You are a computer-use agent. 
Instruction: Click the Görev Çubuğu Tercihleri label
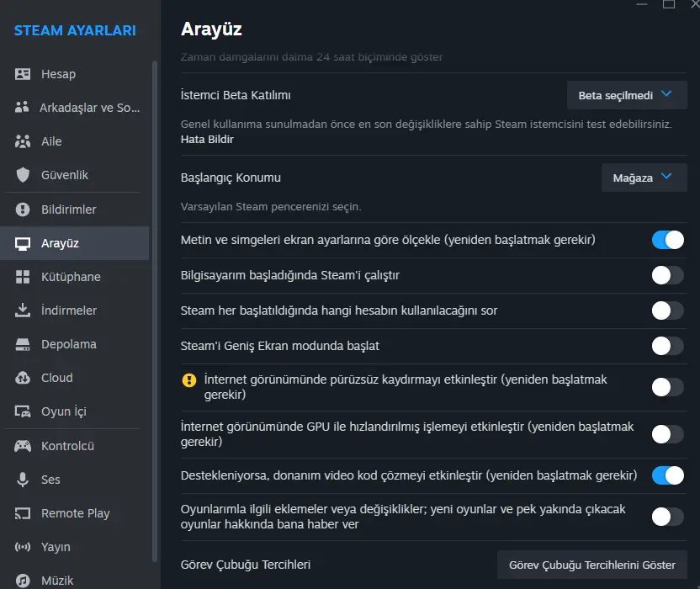[x=246, y=565]
